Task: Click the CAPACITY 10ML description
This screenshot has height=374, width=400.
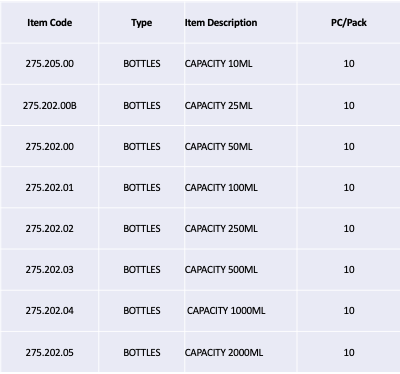Action: [x=218, y=64]
